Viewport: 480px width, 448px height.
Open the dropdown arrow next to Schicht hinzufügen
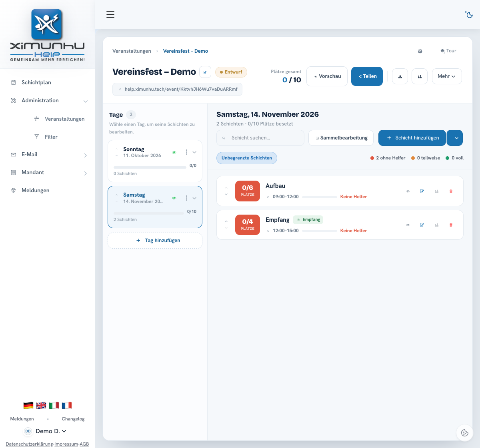(455, 138)
